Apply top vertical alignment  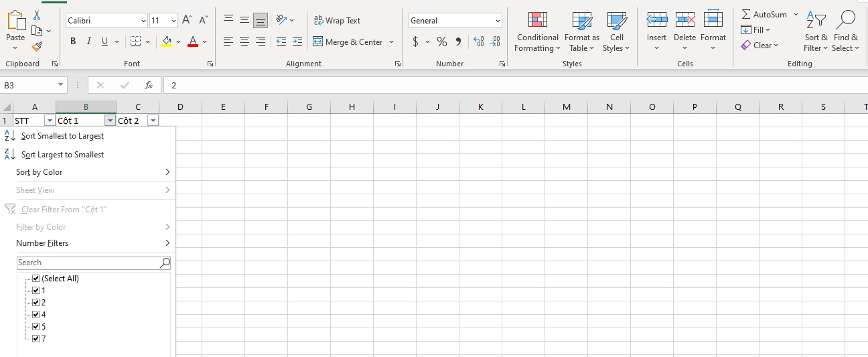click(228, 20)
